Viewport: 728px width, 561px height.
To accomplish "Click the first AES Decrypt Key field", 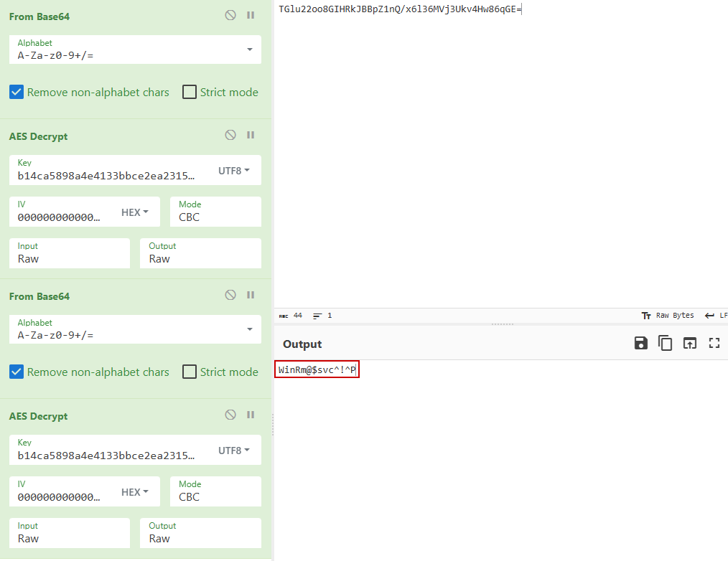I will tap(108, 174).
